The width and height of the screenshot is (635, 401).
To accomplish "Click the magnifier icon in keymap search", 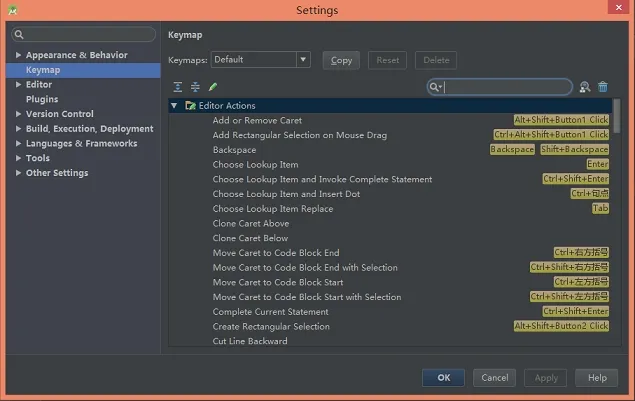I will tap(435, 87).
